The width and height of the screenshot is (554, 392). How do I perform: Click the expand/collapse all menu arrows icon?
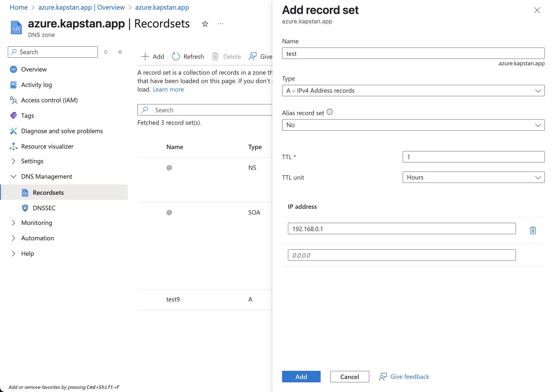tap(106, 52)
